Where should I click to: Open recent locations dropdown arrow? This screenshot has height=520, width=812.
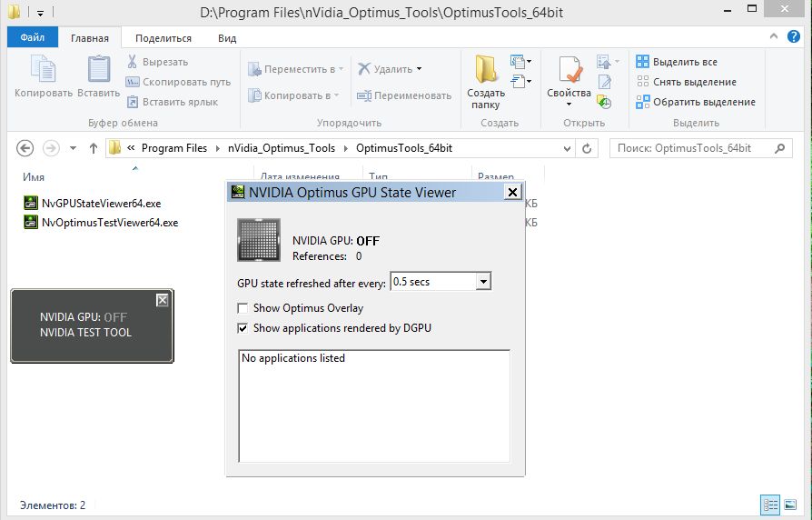coord(73,148)
